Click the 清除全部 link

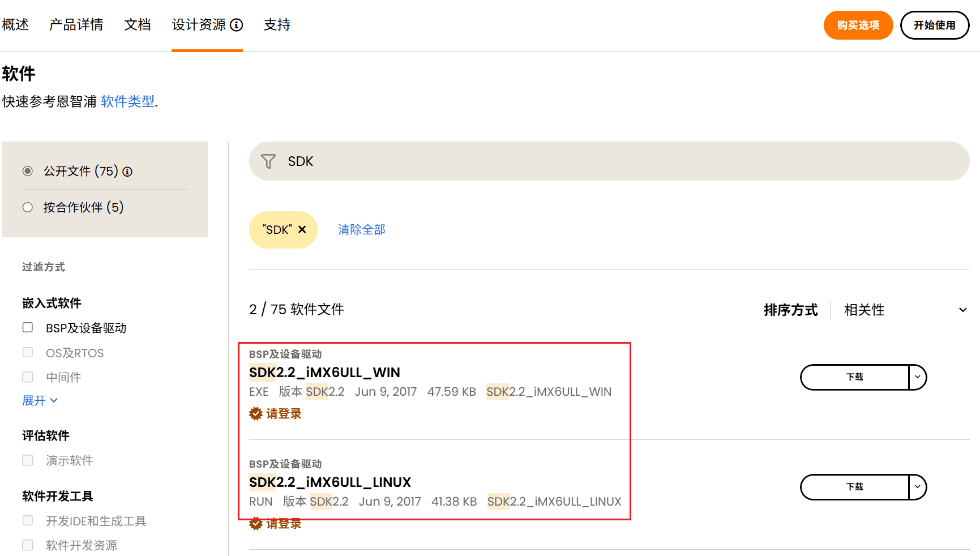click(361, 229)
